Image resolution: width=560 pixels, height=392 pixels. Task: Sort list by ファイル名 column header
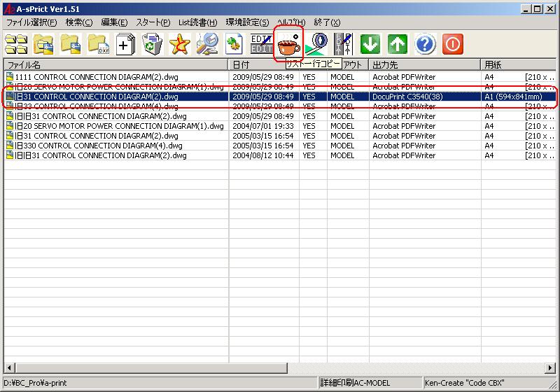tap(115, 64)
